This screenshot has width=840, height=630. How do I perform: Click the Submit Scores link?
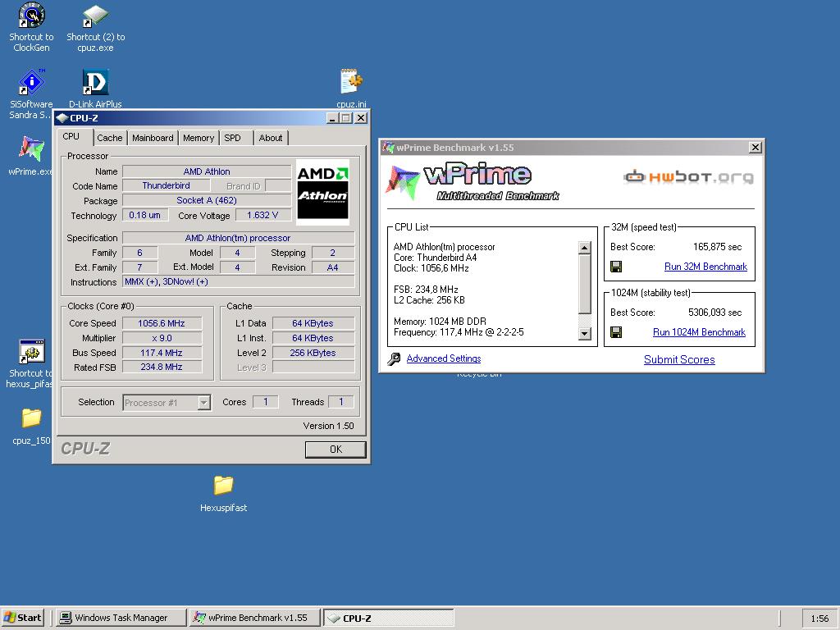click(679, 359)
